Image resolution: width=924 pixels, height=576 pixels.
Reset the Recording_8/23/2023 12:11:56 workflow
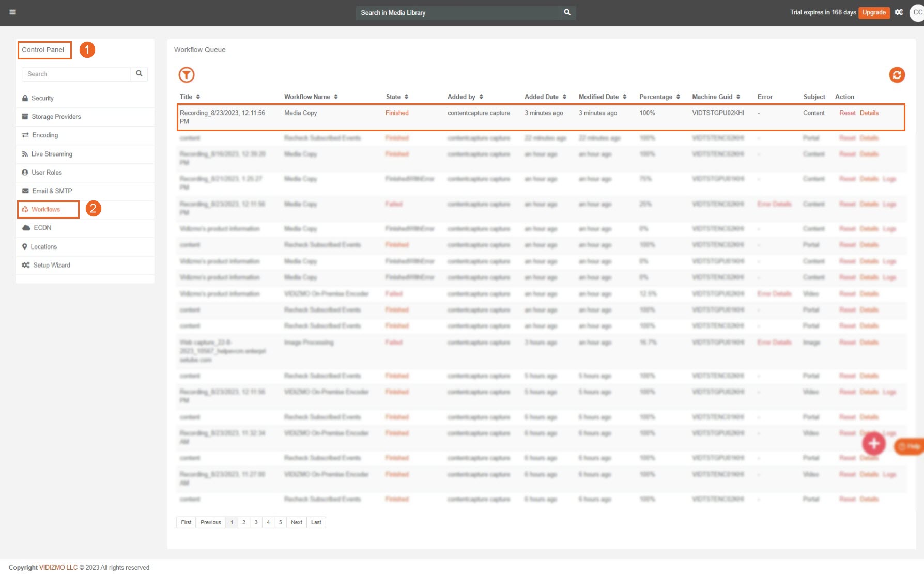point(847,113)
